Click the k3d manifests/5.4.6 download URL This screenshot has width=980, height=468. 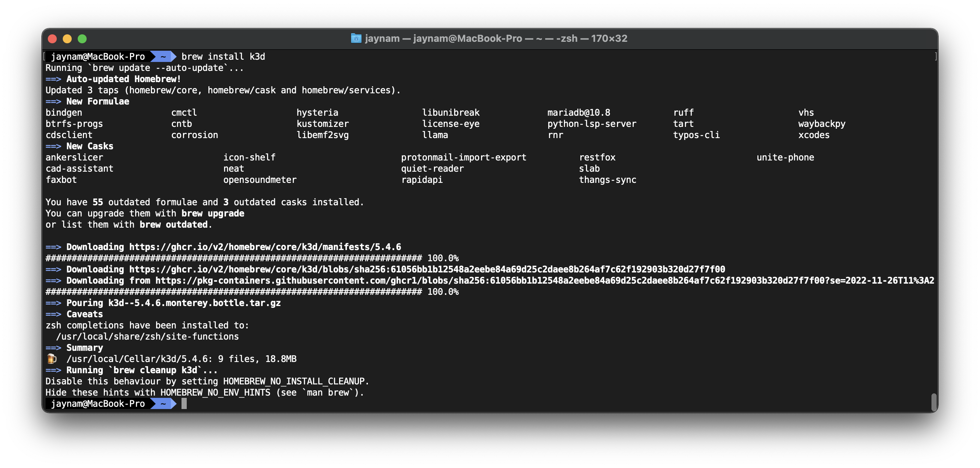point(265,247)
